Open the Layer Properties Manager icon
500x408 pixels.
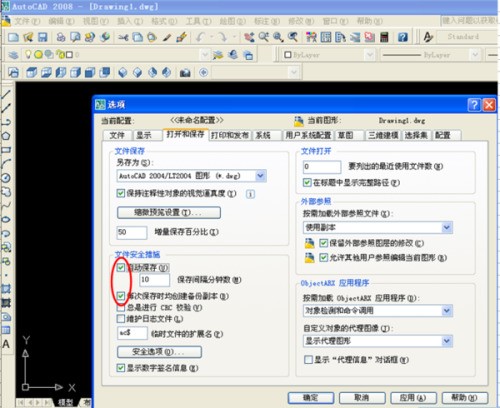click(13, 55)
